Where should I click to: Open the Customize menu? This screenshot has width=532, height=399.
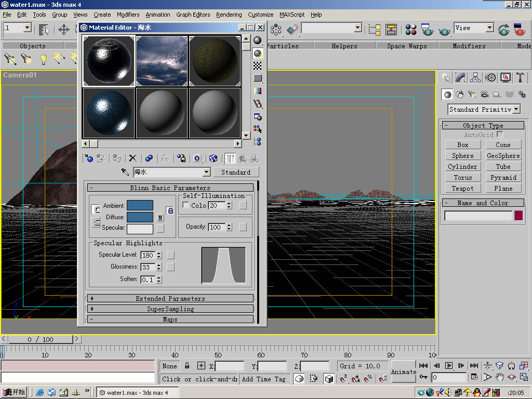click(x=261, y=15)
